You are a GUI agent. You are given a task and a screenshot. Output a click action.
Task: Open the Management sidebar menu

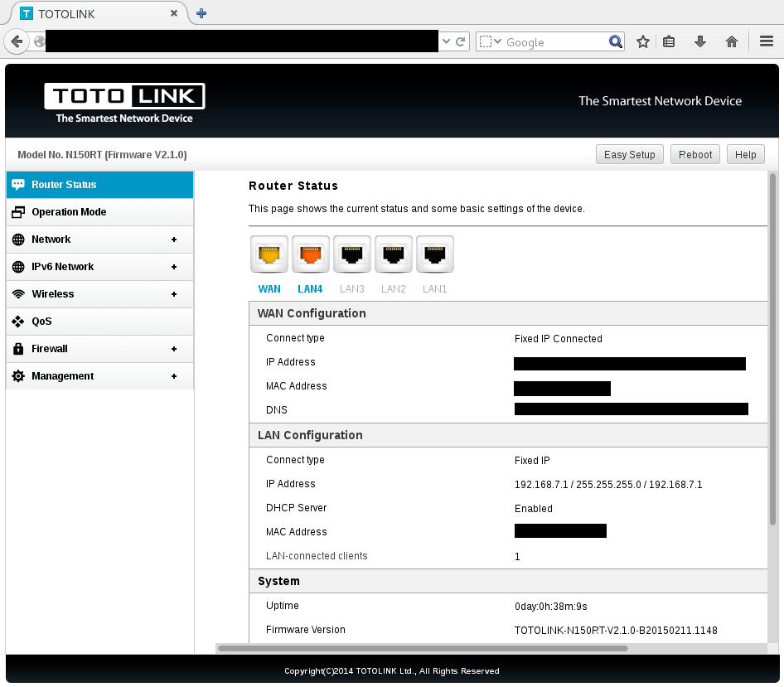pyautogui.click(x=100, y=376)
